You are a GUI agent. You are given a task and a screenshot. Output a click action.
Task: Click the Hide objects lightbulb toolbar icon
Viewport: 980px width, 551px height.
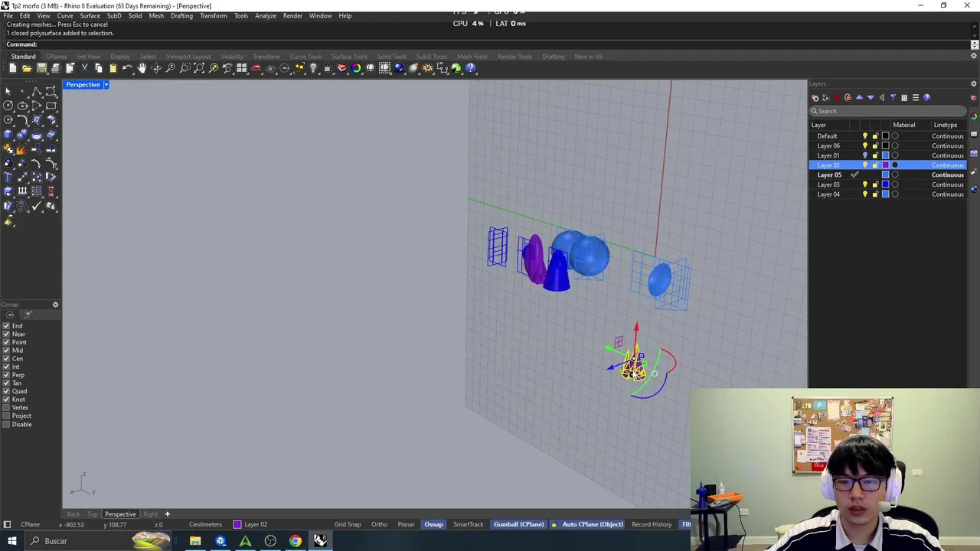(x=313, y=68)
